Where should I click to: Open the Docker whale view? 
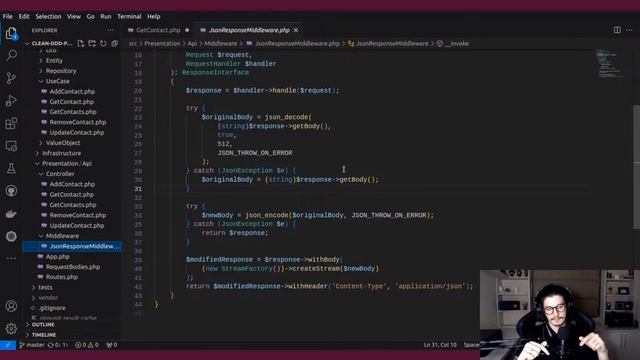(x=11, y=213)
